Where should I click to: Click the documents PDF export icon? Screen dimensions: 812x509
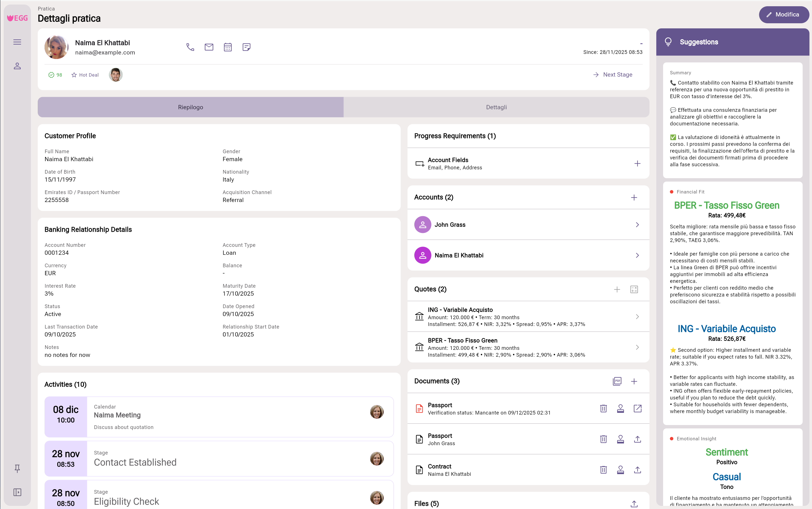coord(617,381)
